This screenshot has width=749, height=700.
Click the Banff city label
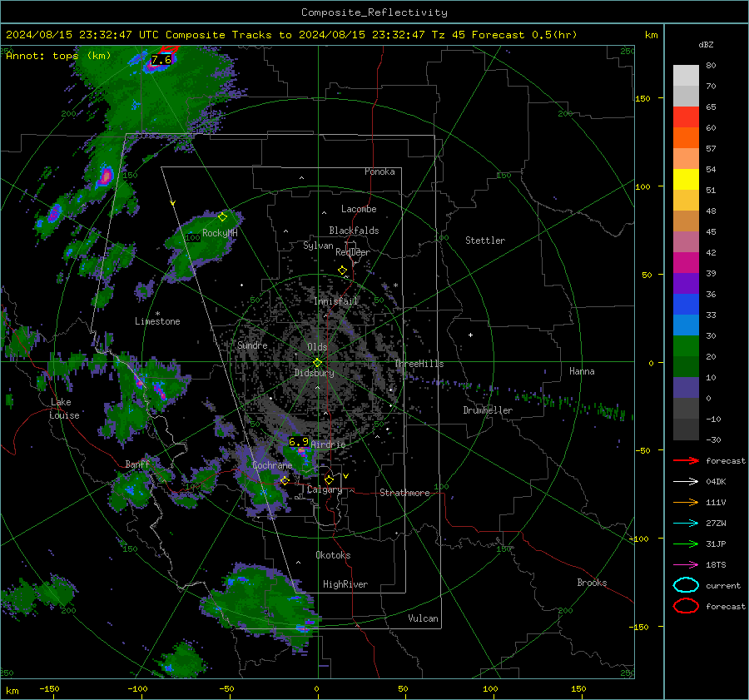click(137, 464)
